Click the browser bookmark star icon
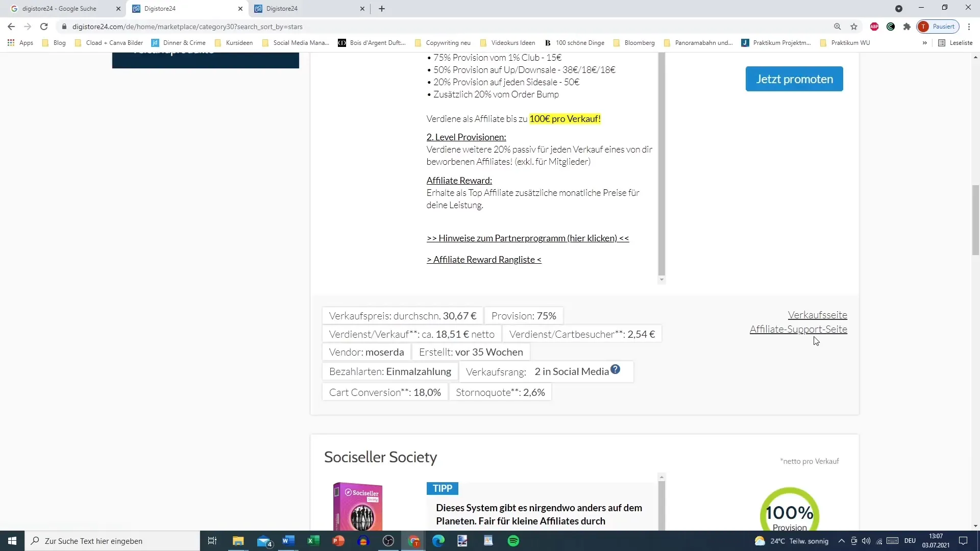 (853, 27)
